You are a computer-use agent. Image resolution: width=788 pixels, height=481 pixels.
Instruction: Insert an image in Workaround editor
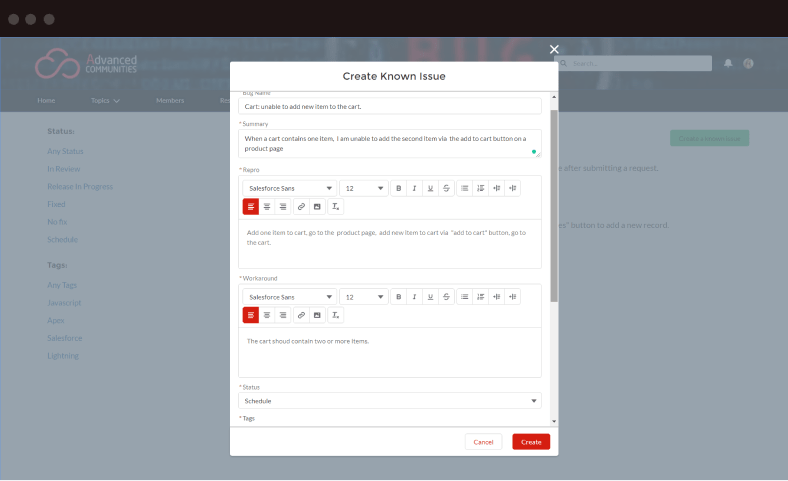coord(317,315)
